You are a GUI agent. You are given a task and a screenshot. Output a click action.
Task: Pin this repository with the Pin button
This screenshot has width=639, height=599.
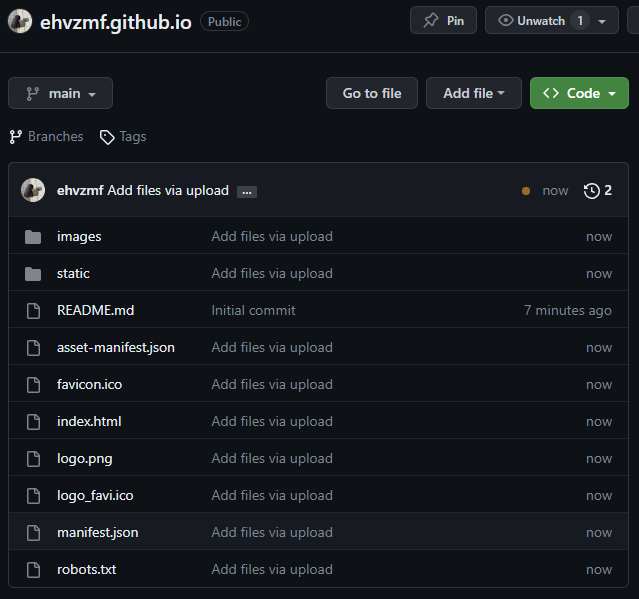click(443, 20)
